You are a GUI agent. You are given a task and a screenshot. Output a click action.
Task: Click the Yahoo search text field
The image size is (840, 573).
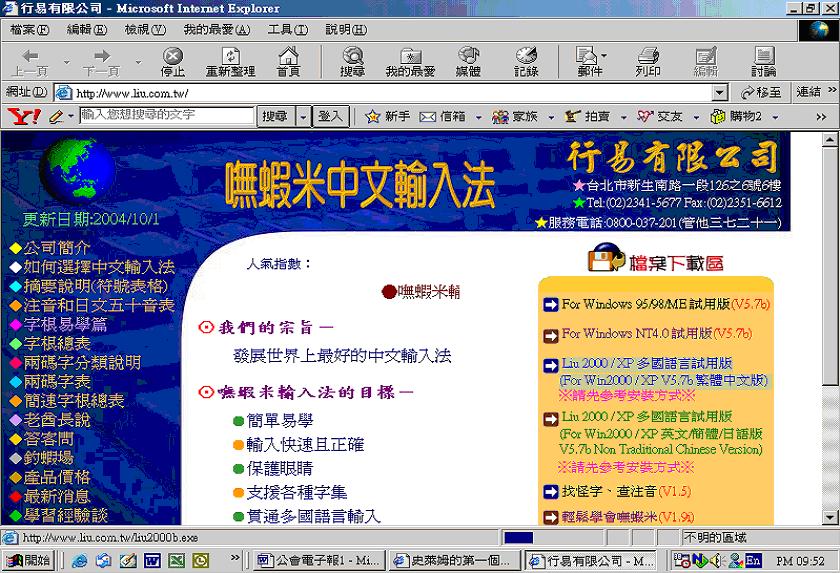(167, 116)
